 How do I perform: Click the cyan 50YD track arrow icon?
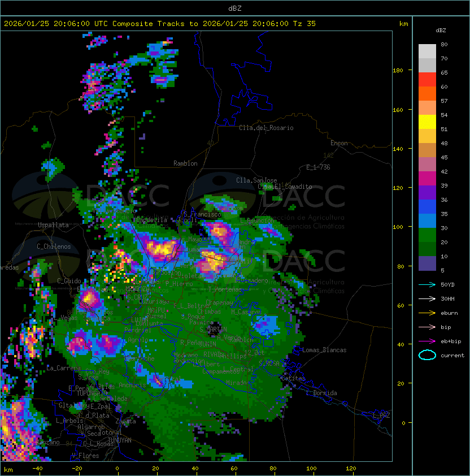click(427, 284)
